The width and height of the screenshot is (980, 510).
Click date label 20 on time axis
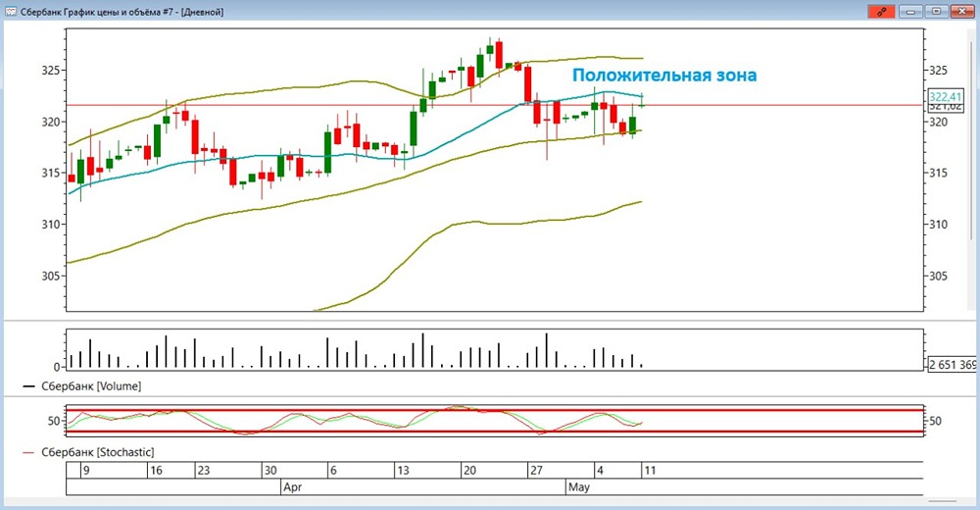coord(469,470)
